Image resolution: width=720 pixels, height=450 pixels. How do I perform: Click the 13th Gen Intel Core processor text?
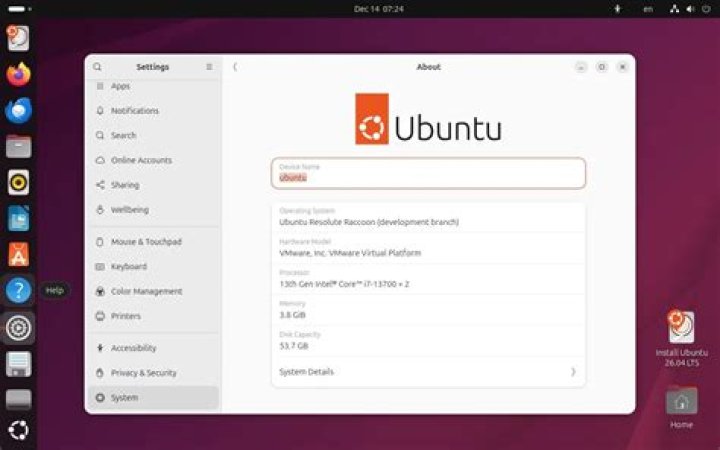[344, 284]
